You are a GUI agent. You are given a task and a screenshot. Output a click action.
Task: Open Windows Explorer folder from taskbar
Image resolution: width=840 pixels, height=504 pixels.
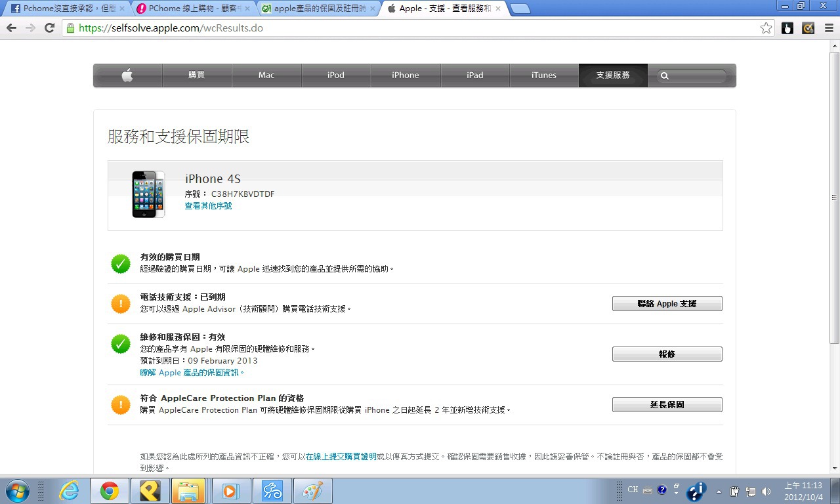click(188, 490)
